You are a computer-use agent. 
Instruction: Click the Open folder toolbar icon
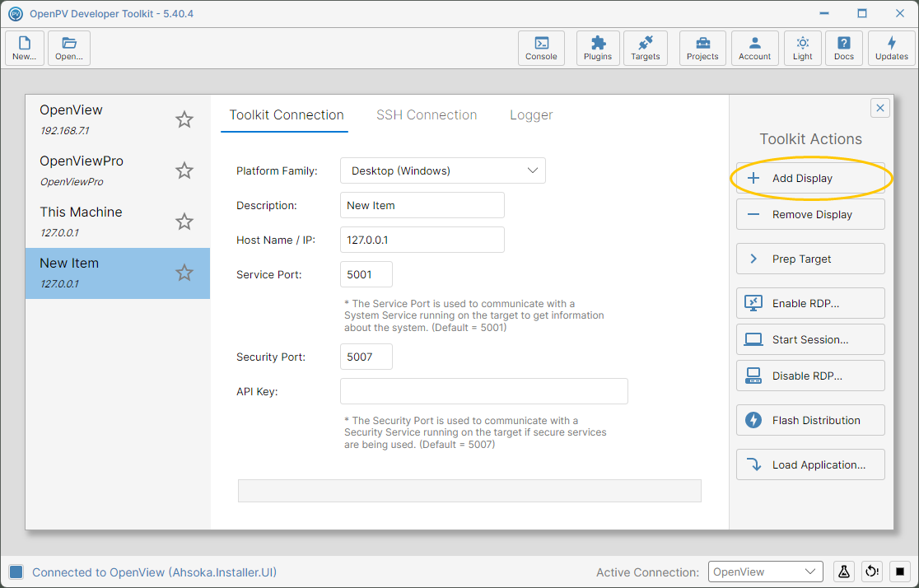69,48
